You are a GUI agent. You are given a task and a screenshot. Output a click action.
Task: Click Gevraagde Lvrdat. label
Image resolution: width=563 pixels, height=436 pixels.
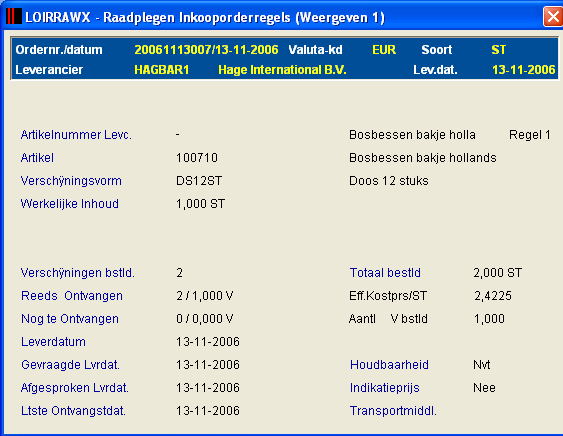tap(70, 365)
